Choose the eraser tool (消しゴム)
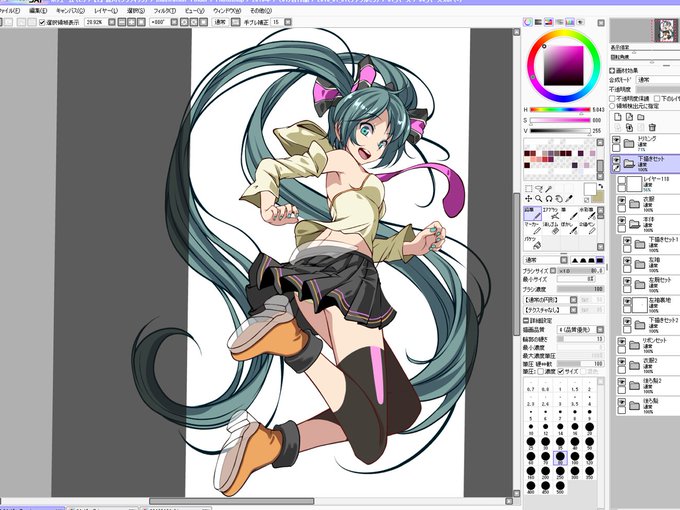680x510 pixels. point(551,228)
